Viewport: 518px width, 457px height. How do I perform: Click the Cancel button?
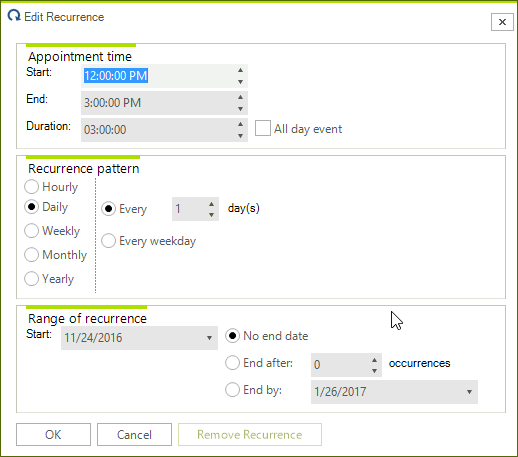click(x=134, y=435)
